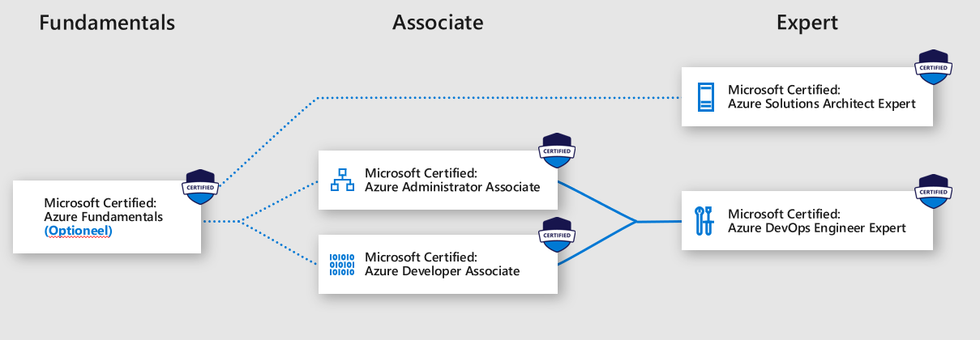Click the Certified badge on Solutions Architect Expert card

[x=933, y=68]
